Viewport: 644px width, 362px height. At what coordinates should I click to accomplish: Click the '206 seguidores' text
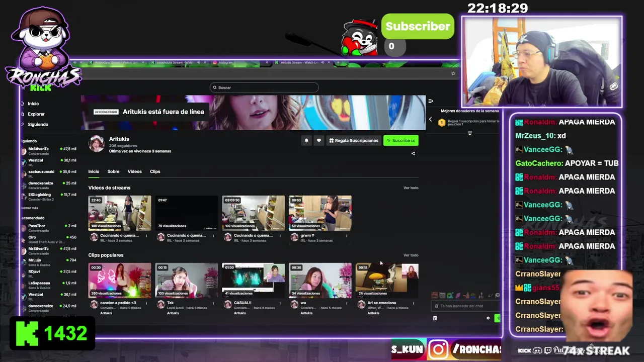pyautogui.click(x=123, y=146)
